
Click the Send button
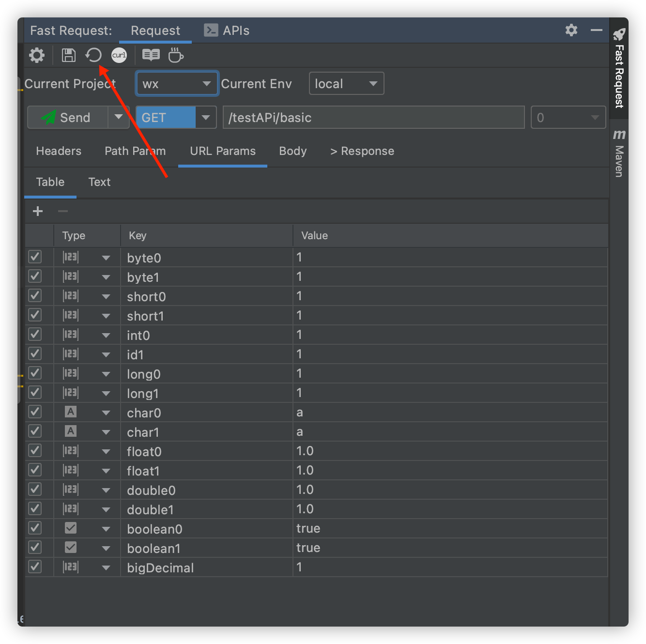pyautogui.click(x=67, y=118)
